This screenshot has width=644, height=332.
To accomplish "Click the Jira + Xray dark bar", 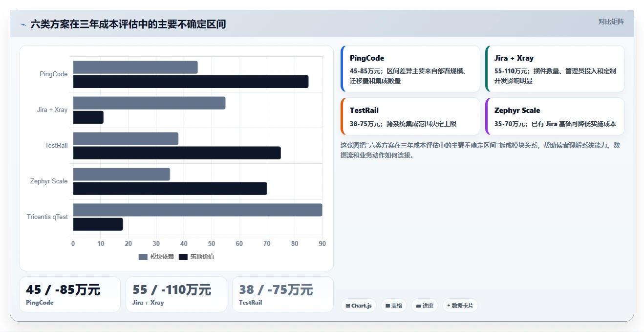I will [88, 117].
